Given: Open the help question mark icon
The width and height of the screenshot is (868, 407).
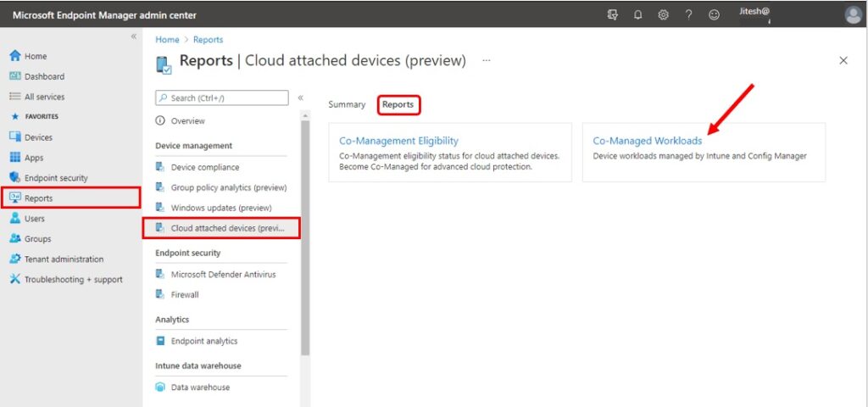Looking at the screenshot, I should pyautogui.click(x=688, y=15).
